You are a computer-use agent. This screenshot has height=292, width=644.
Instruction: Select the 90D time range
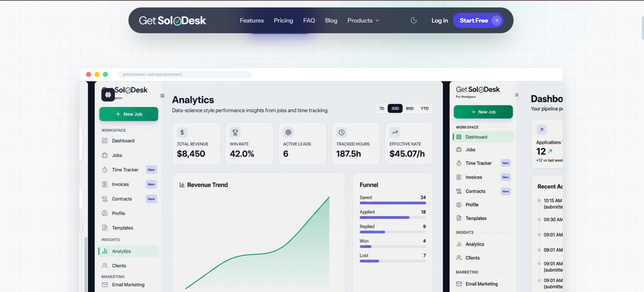(x=410, y=109)
